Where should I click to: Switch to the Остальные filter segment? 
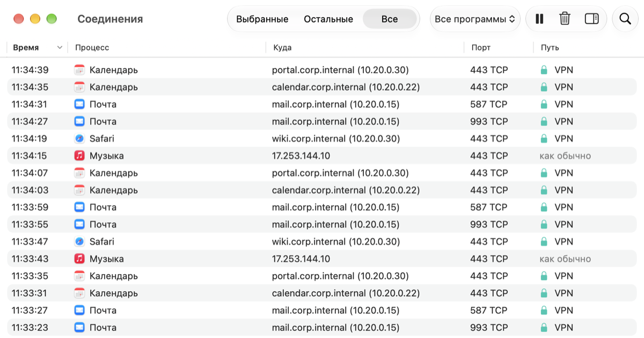328,19
